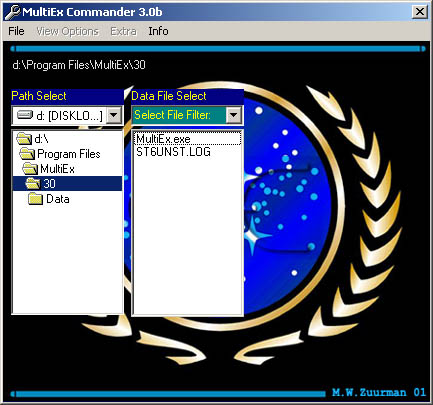Click the open folder icon beside d:\

pyautogui.click(x=24, y=139)
